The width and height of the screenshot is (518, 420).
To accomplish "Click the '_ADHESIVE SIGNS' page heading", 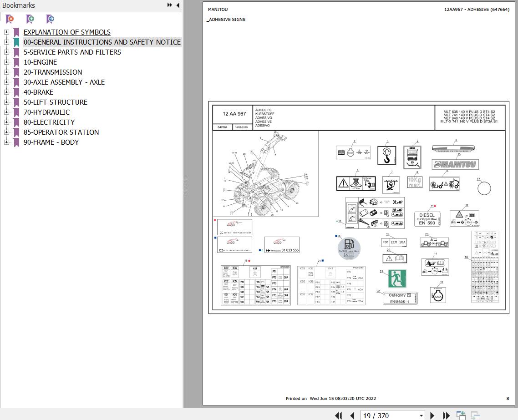I will [x=226, y=20].
